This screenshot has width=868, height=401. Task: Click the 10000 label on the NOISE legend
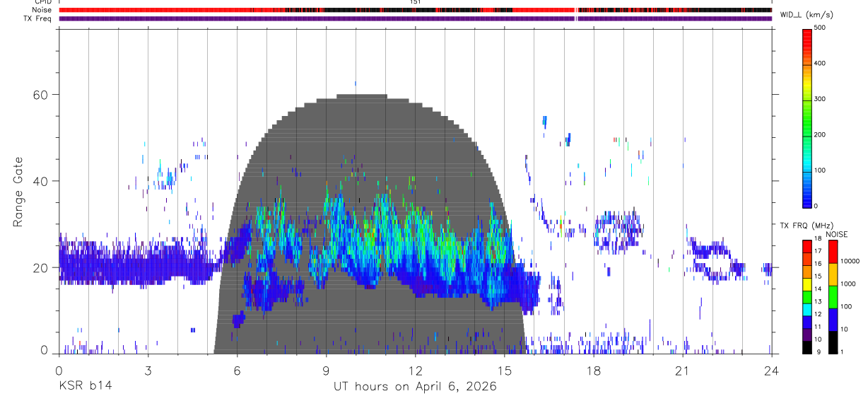click(x=850, y=261)
